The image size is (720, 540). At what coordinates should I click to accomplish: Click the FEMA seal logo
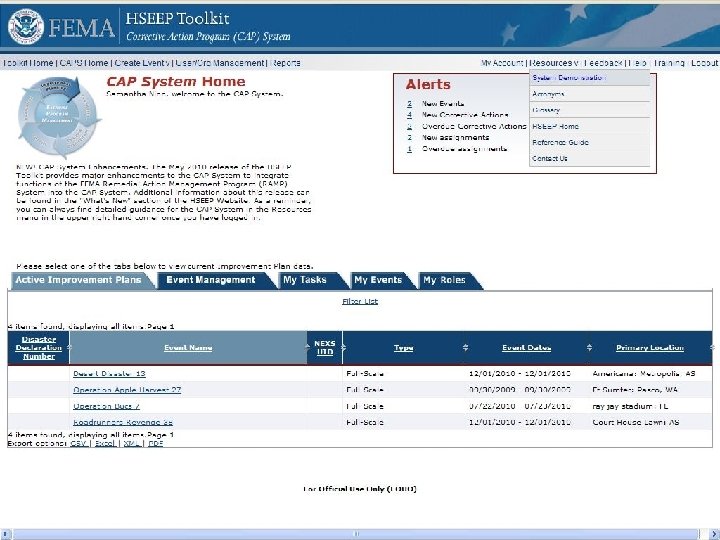point(26,26)
